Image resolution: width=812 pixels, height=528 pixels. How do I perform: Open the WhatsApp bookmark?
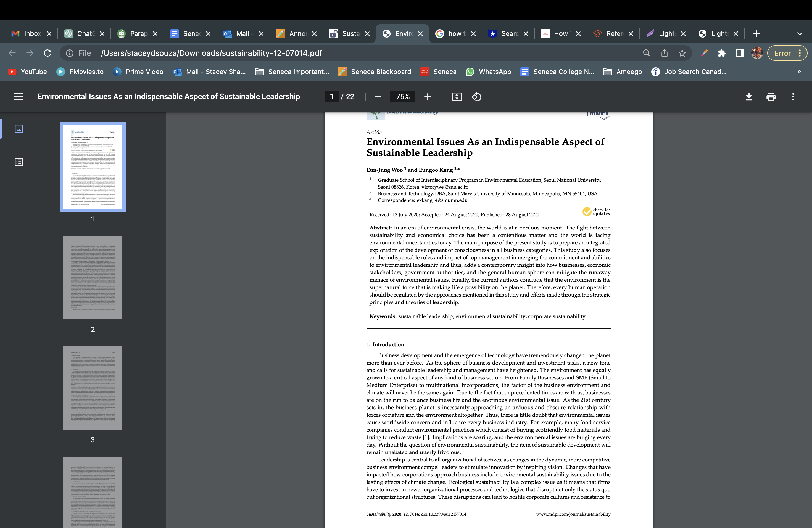click(x=488, y=72)
